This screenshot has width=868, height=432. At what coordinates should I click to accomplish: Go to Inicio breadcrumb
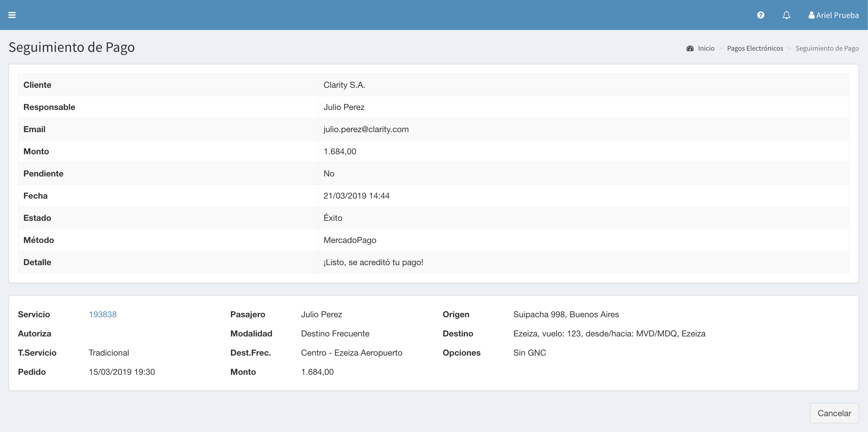pyautogui.click(x=706, y=49)
